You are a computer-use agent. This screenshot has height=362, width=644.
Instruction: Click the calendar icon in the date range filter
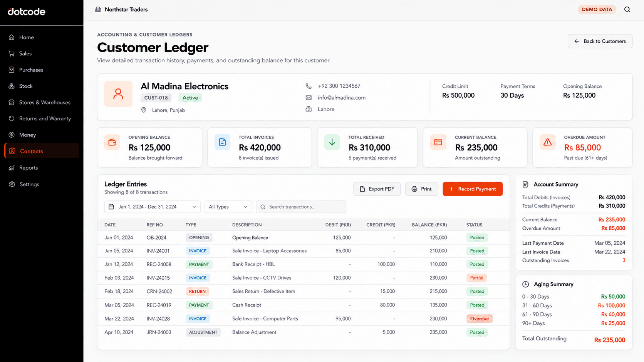(x=111, y=207)
